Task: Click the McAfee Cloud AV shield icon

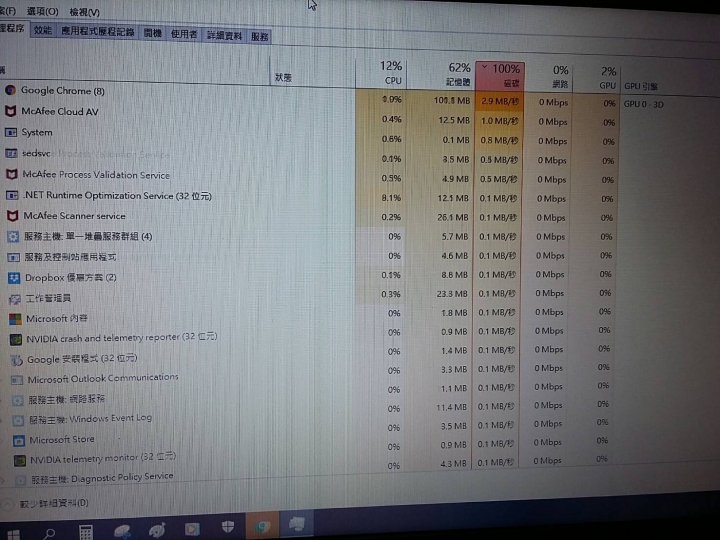Action: point(11,111)
